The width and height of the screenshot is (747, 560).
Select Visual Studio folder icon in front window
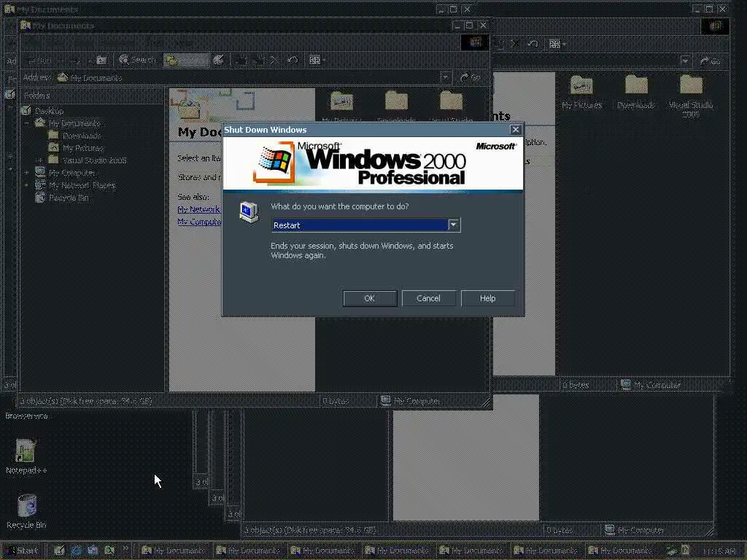(x=451, y=101)
